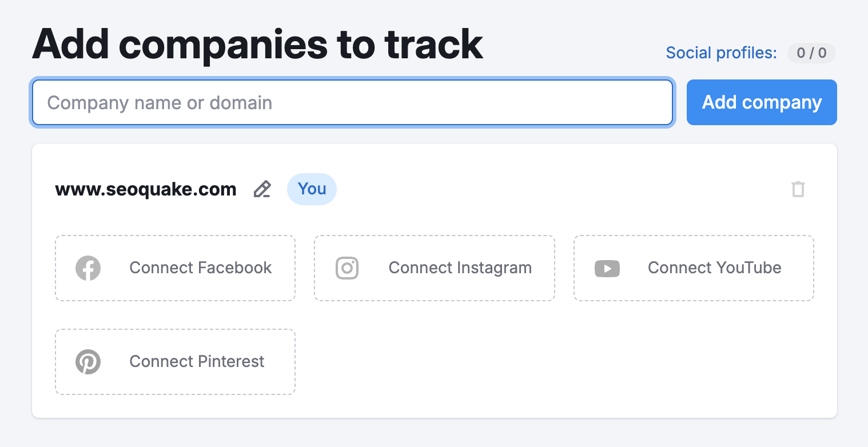Connect Facebook for www.seoquake.com
Viewport: 868px width, 447px height.
pyautogui.click(x=175, y=268)
